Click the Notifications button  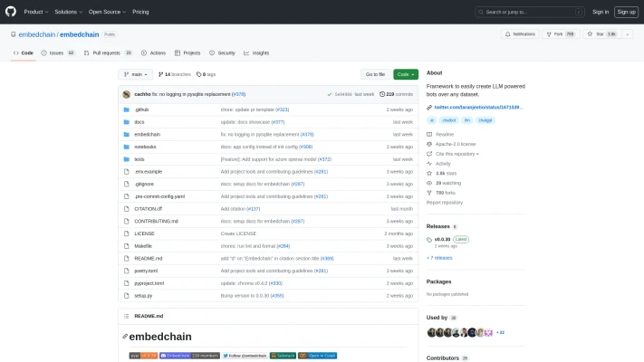[520, 34]
